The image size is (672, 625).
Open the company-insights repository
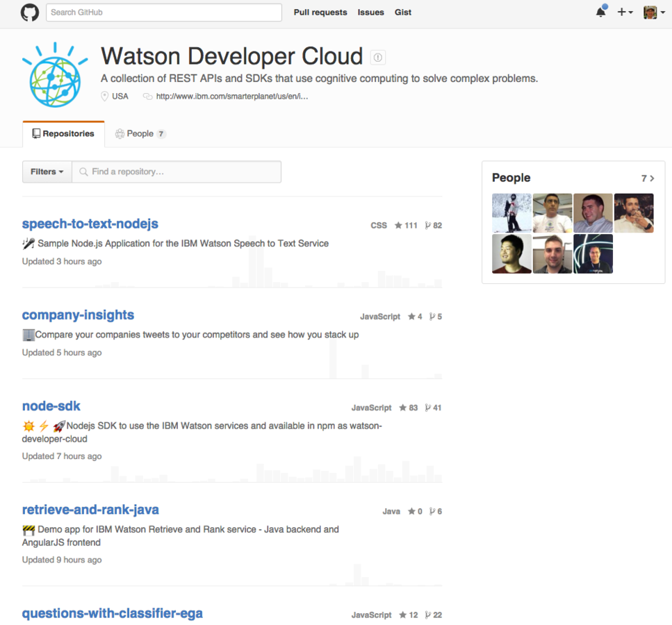(x=78, y=315)
